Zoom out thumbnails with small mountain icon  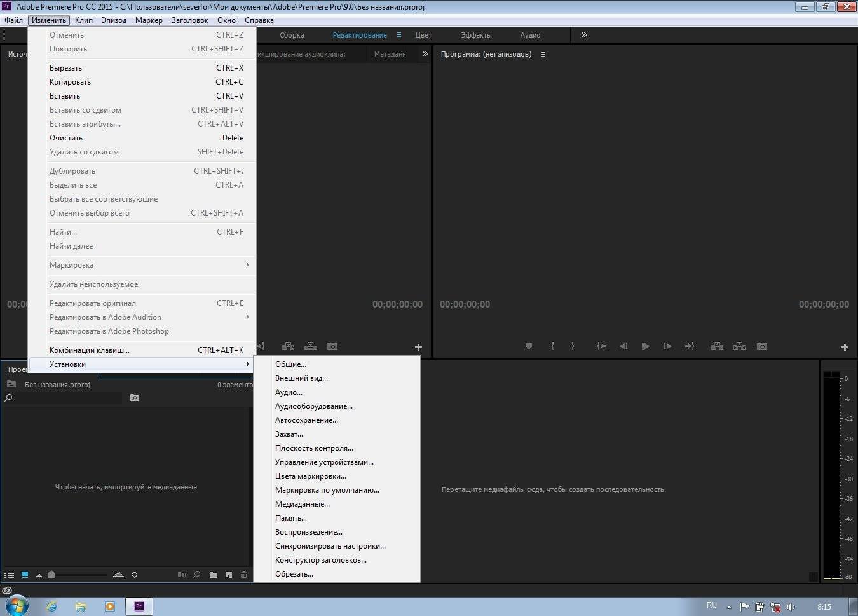[x=39, y=575]
